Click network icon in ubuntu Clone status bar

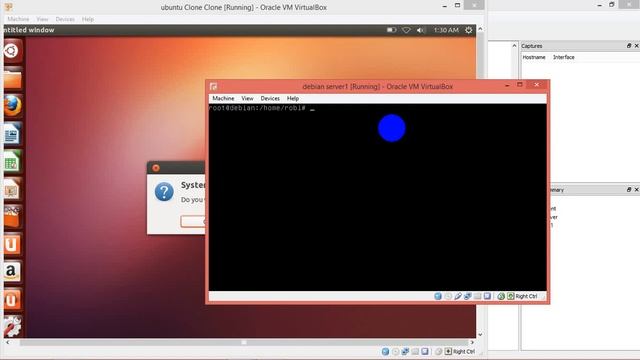pos(405,351)
